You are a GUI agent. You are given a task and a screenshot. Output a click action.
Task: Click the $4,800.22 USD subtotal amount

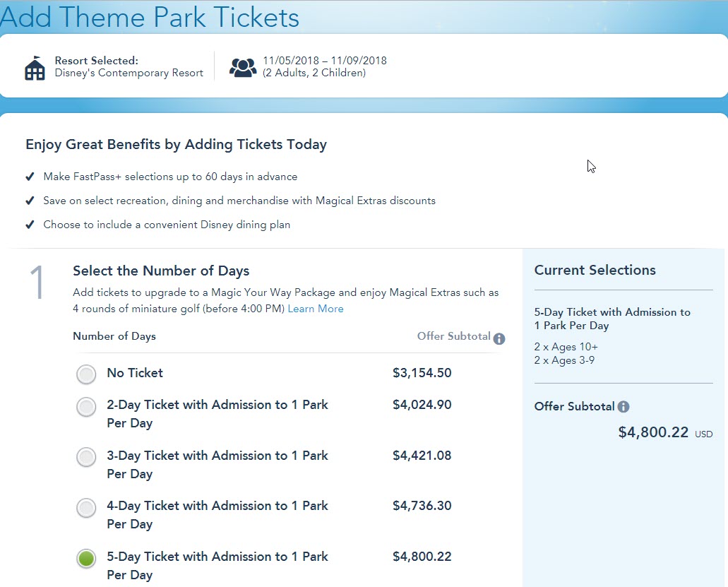coord(665,432)
